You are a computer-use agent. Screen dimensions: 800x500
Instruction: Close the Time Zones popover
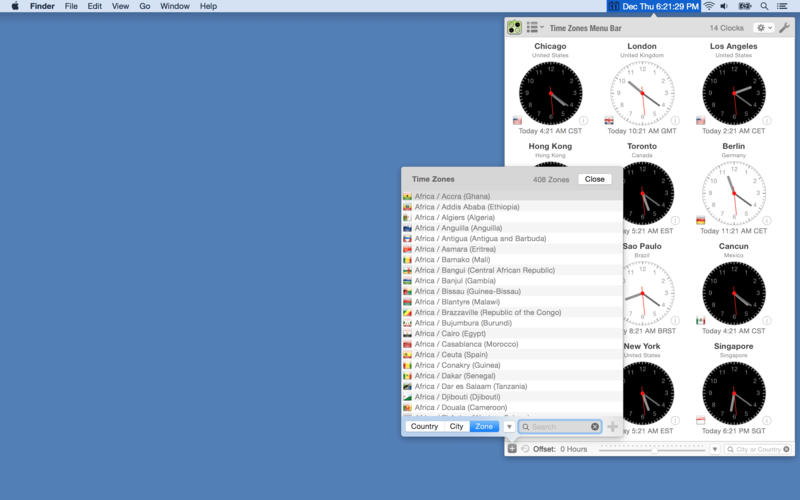594,179
